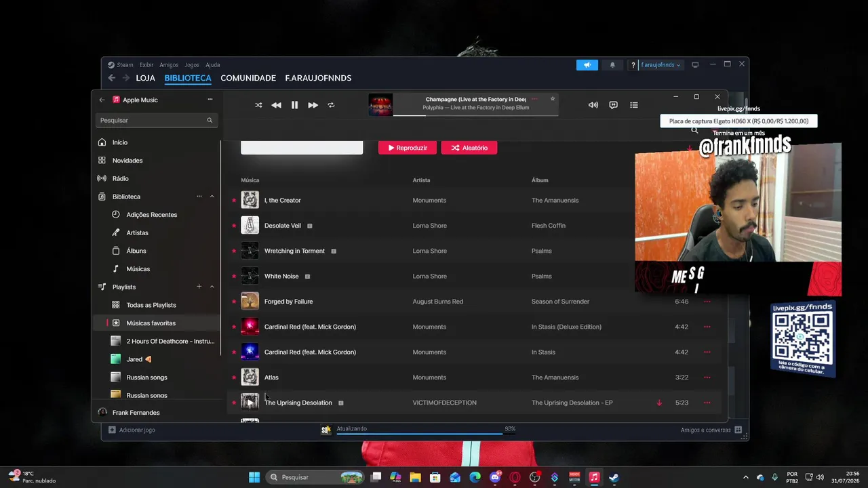Open the playing next queue list
This screenshot has width=868, height=488.
pyautogui.click(x=634, y=105)
